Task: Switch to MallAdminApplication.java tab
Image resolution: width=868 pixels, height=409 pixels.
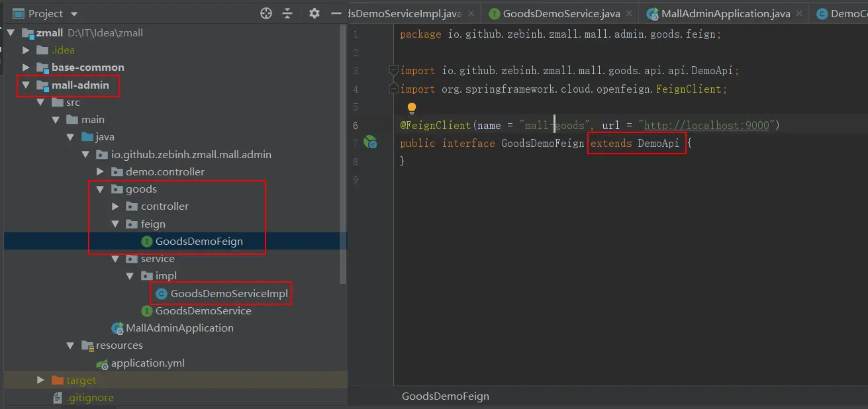Action: [x=724, y=13]
